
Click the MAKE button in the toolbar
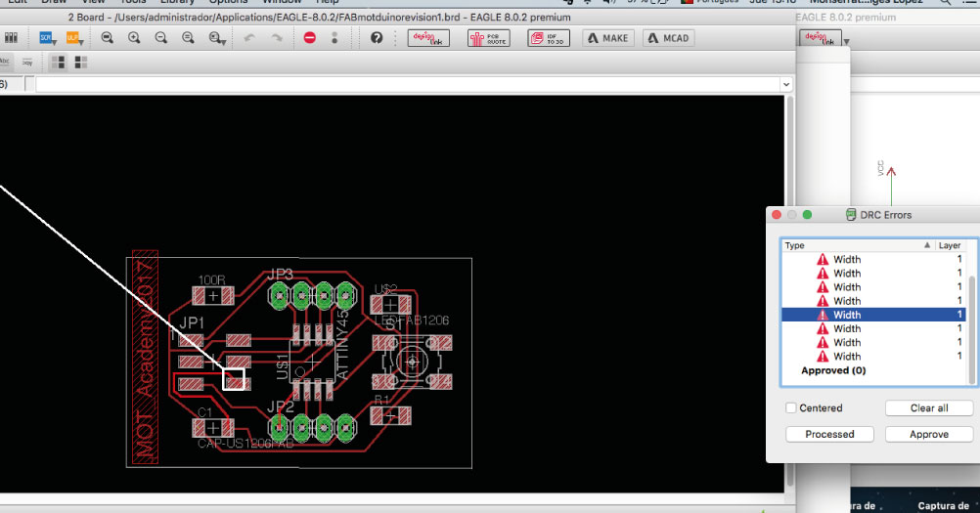pyautogui.click(x=608, y=38)
